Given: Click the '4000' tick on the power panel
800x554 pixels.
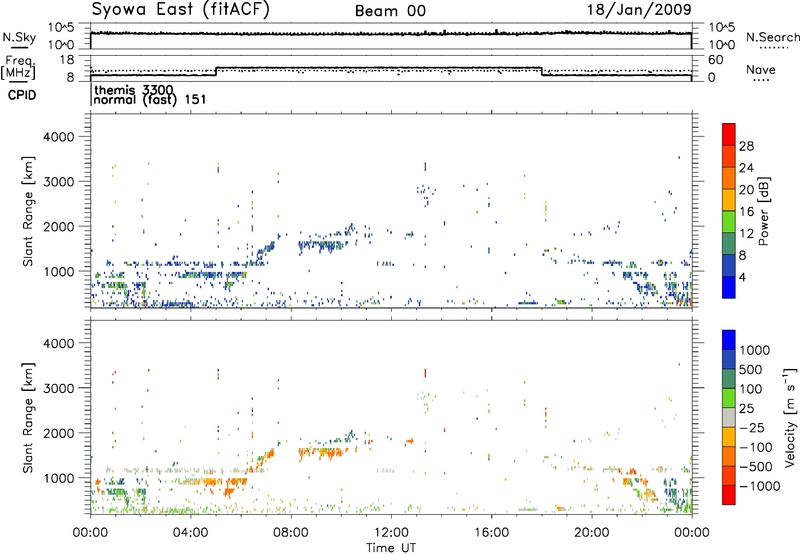Looking at the screenshot, I should point(58,137).
